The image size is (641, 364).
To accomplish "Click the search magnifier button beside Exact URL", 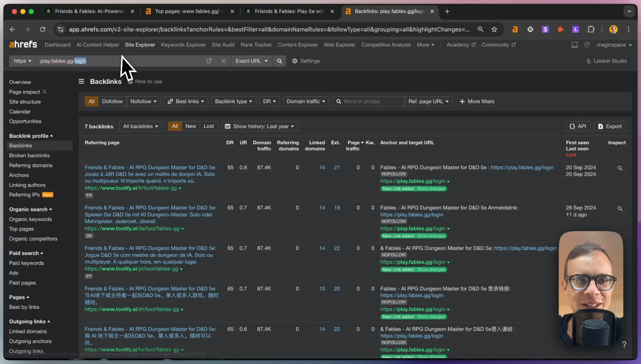I will click(279, 61).
